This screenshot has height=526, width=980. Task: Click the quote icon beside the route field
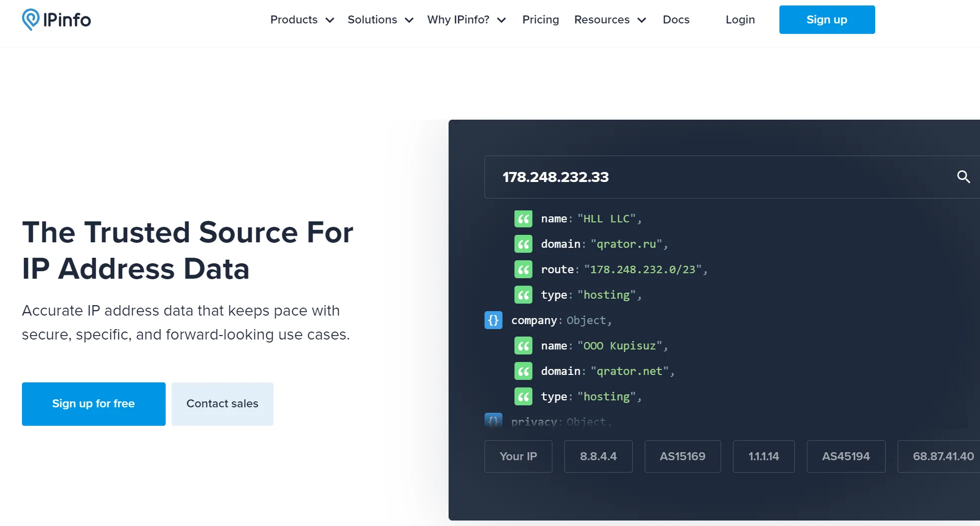point(523,270)
